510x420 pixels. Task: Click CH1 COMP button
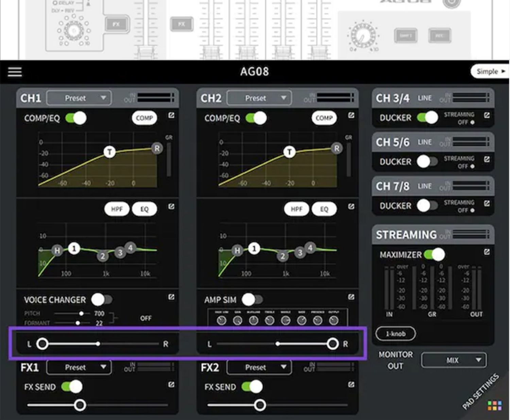144,118
